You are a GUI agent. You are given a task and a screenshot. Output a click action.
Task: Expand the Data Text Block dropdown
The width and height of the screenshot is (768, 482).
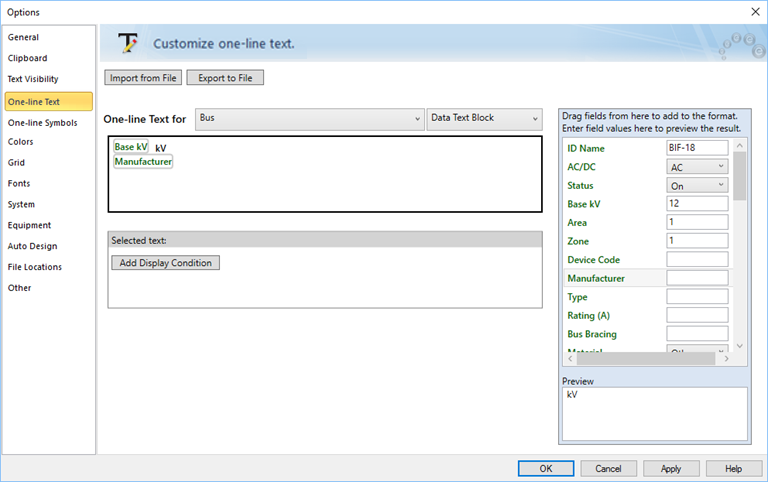pos(484,118)
